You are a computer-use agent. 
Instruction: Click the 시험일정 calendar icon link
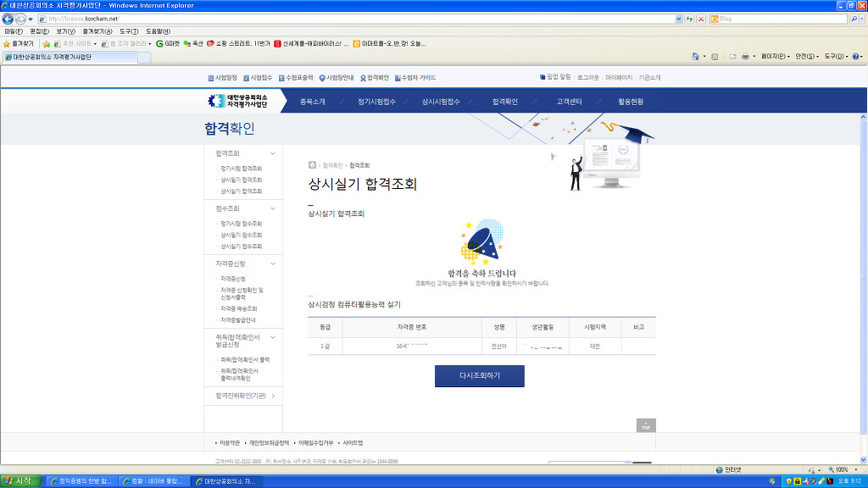(223, 78)
